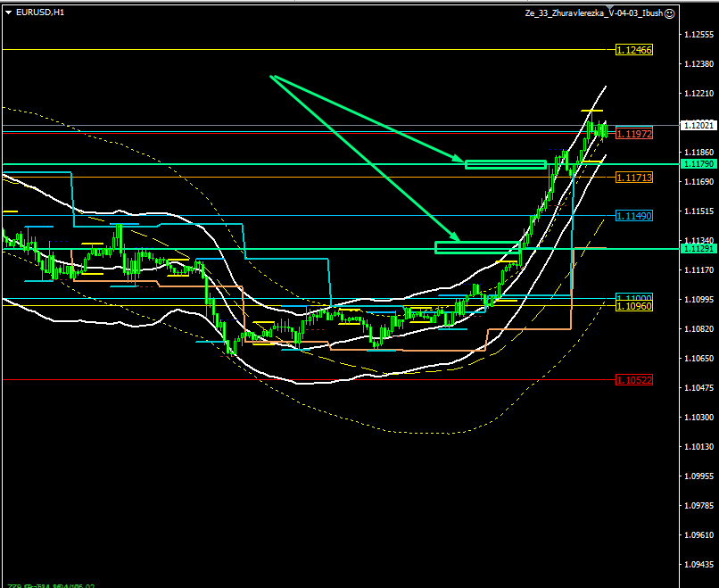Click the current price 1.12021 tag
The height and width of the screenshot is (588, 719).
(x=698, y=125)
